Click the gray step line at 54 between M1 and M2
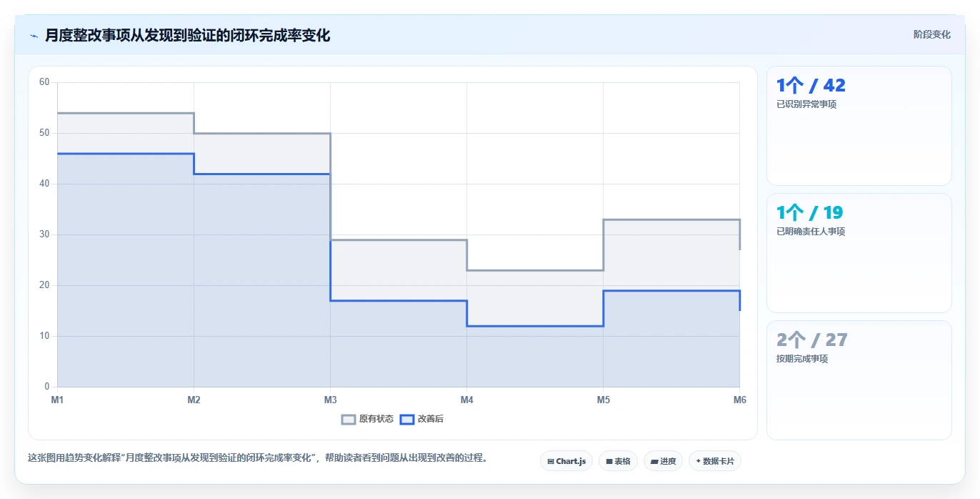Viewport: 980px width, 499px height. [126, 113]
